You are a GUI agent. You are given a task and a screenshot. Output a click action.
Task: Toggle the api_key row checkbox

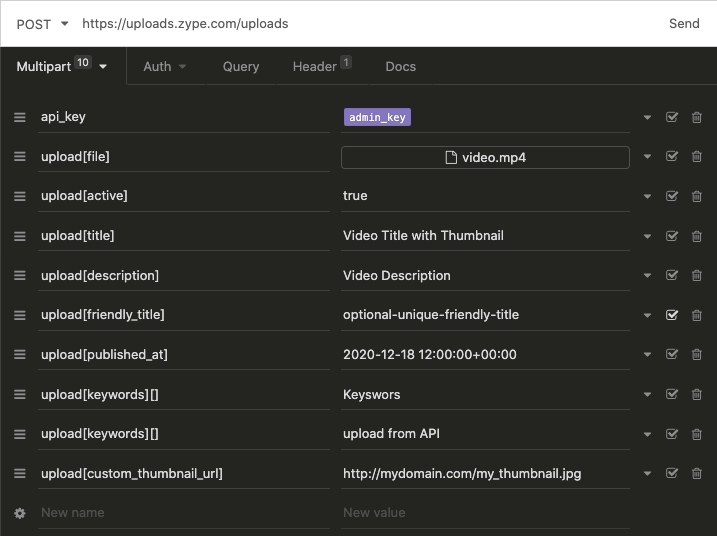(672, 117)
